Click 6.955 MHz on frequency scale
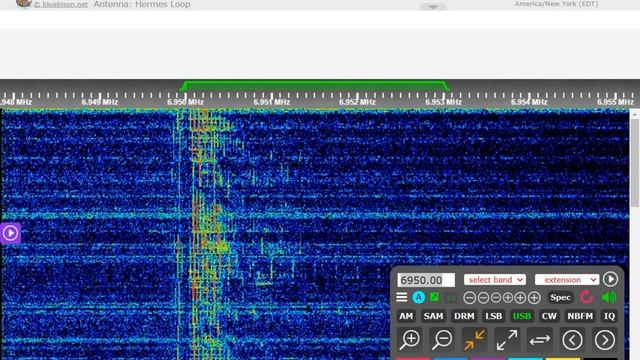The width and height of the screenshot is (640, 360). click(x=615, y=102)
